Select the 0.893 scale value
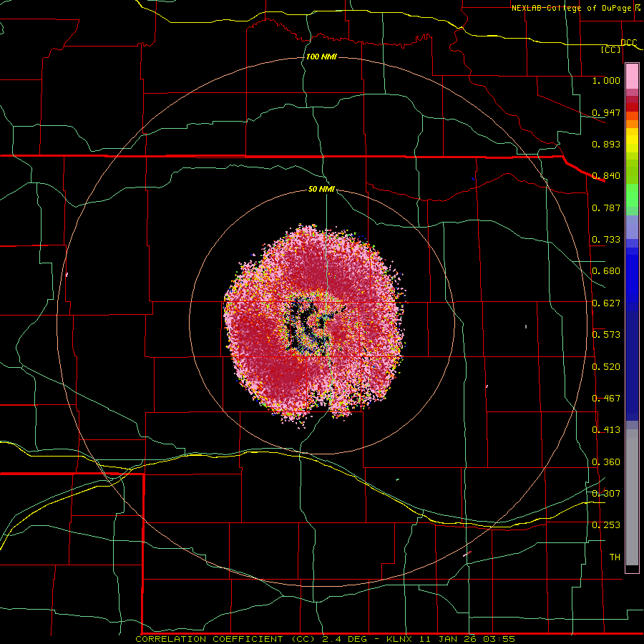644x644 pixels. 606,144
